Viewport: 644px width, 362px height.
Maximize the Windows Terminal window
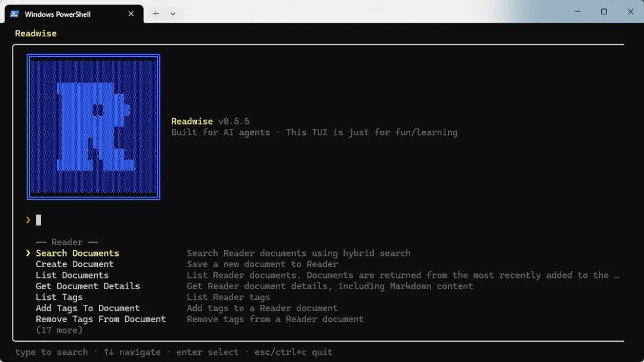(603, 12)
